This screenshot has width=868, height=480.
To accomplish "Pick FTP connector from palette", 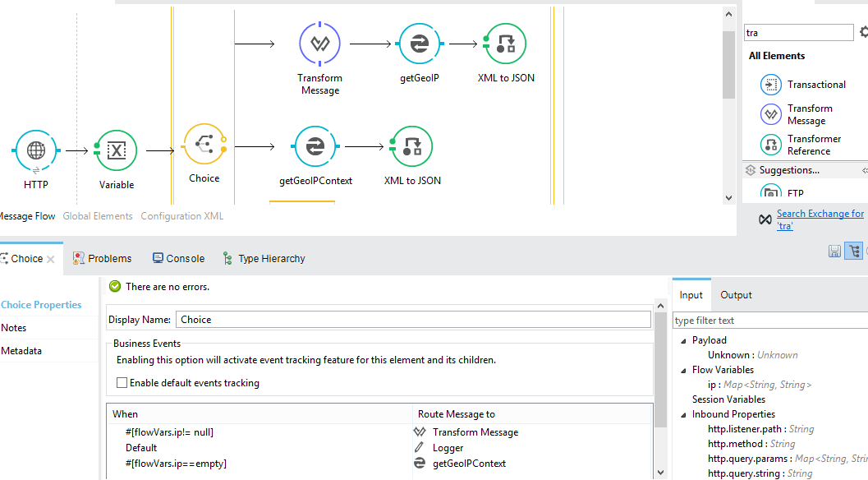I will (x=783, y=193).
